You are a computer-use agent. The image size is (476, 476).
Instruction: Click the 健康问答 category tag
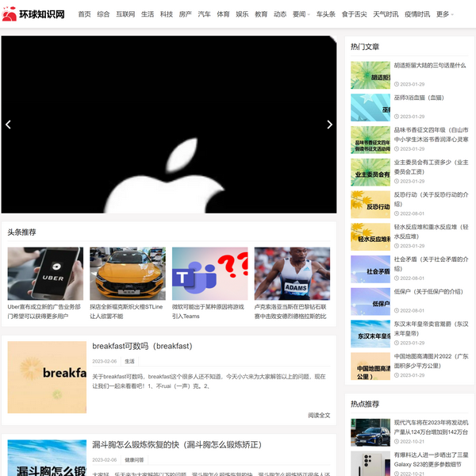coord(134,459)
